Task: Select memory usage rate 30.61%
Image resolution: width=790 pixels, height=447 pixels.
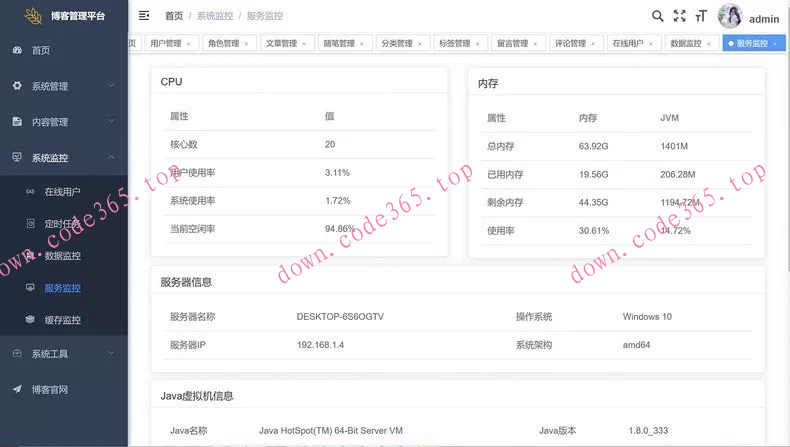Action: tap(594, 230)
